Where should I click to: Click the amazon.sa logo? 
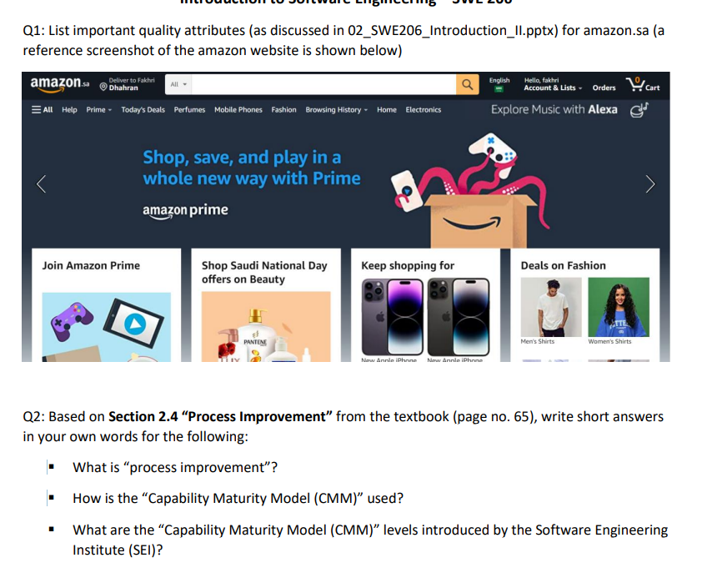(59, 84)
